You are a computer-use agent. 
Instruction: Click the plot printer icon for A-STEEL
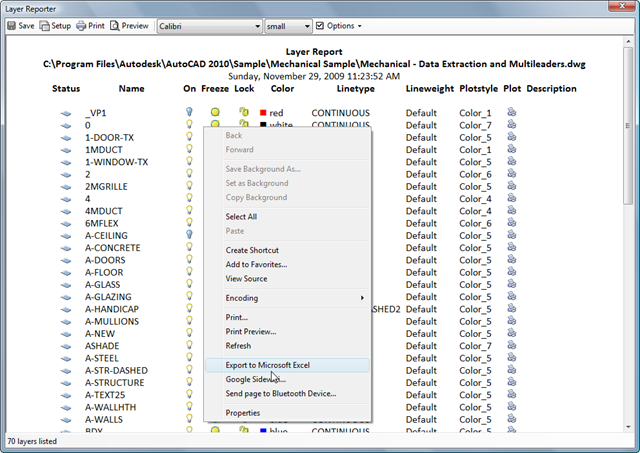pyautogui.click(x=512, y=358)
